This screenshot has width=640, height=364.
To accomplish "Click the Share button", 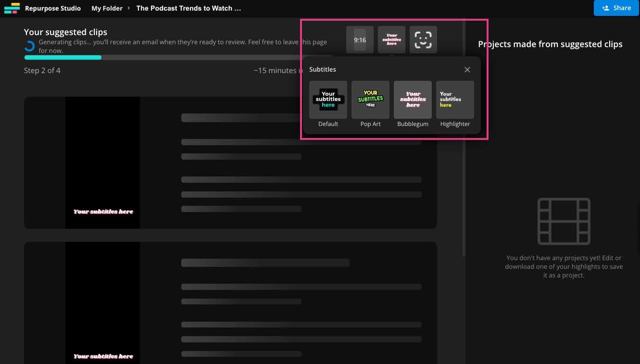I will [616, 8].
